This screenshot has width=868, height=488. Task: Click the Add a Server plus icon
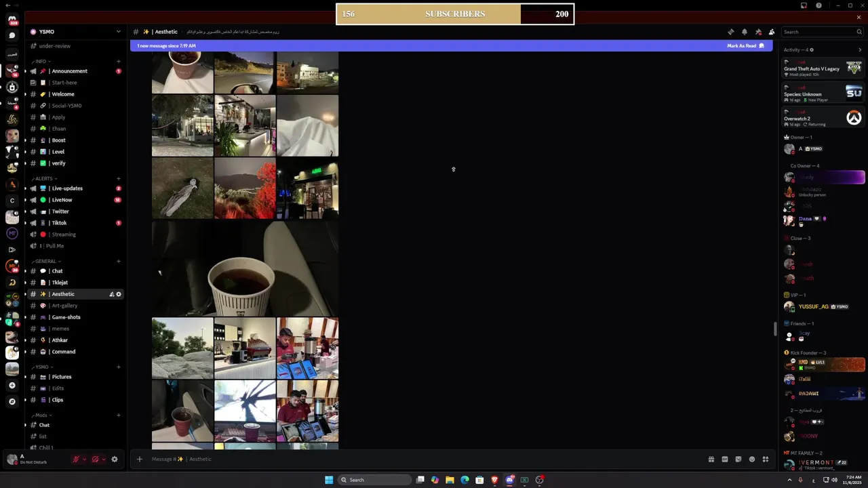(12, 385)
